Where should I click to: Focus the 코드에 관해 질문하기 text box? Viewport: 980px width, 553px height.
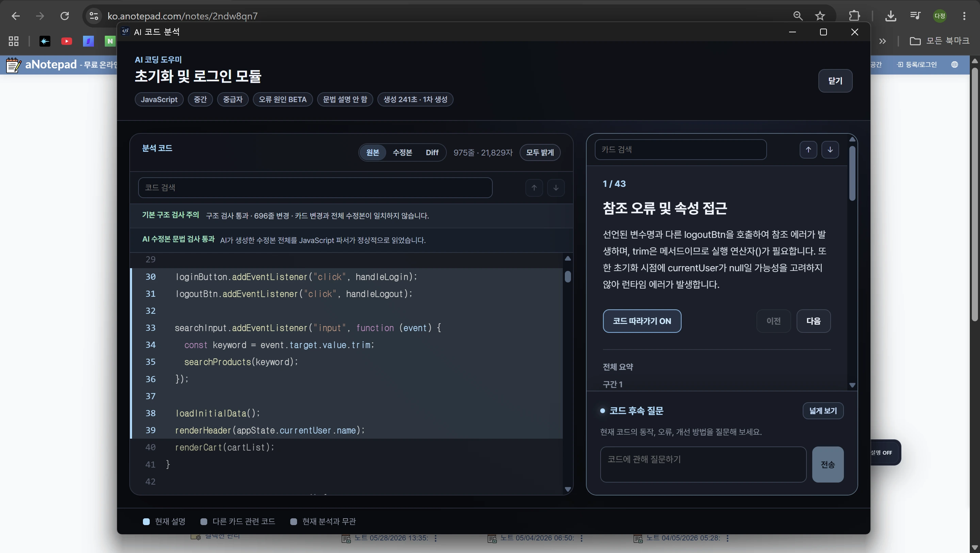703,465
